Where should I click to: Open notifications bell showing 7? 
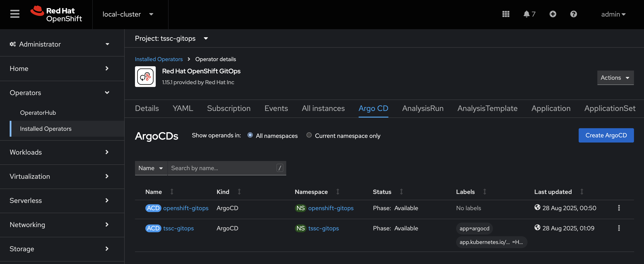tap(529, 14)
